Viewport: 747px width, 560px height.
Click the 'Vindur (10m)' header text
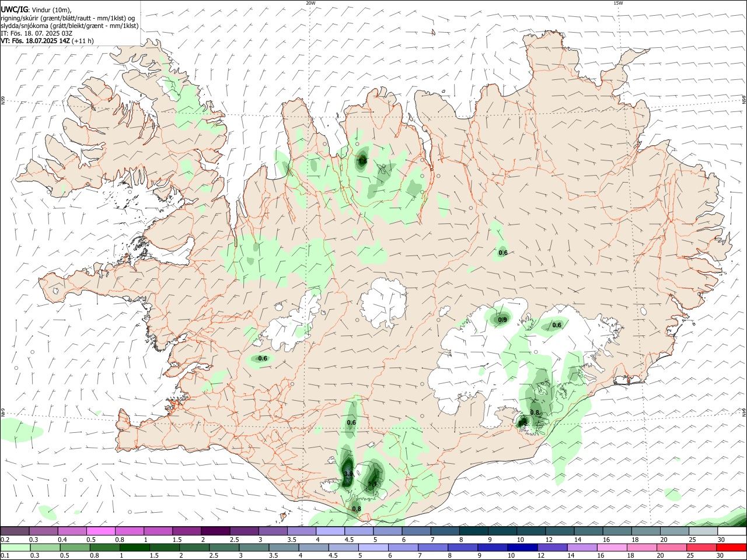pyautogui.click(x=51, y=9)
